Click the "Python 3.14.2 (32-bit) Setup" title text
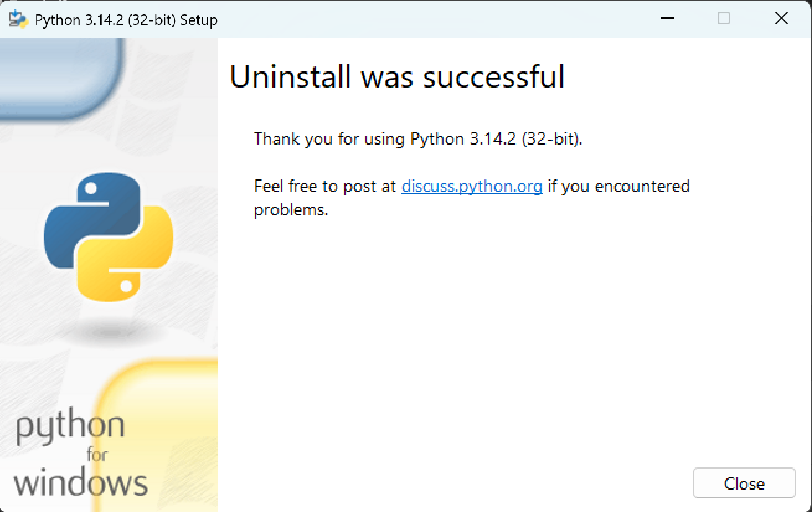This screenshot has width=812, height=512. 126,20
